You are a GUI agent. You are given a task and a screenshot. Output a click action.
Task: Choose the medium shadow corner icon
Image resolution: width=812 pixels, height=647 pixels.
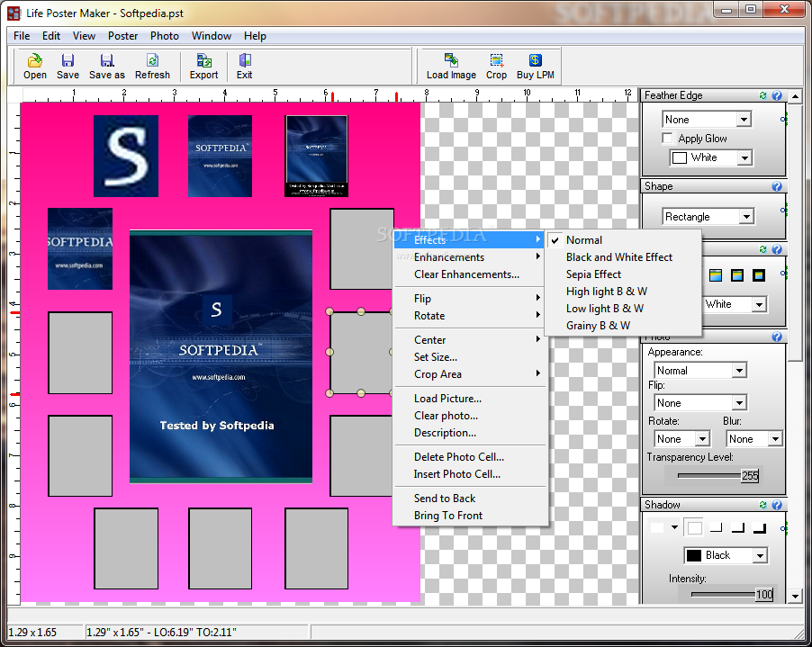coord(738,528)
